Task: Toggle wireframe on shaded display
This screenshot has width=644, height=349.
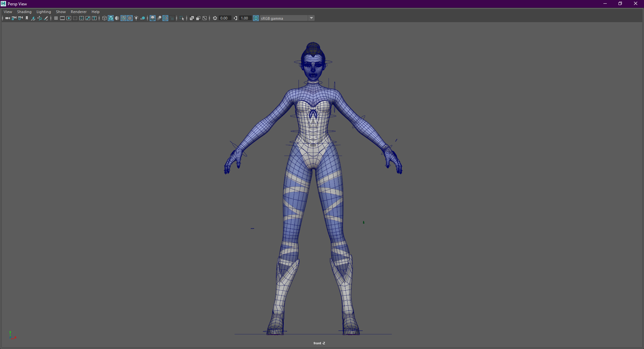Action: 123,18
